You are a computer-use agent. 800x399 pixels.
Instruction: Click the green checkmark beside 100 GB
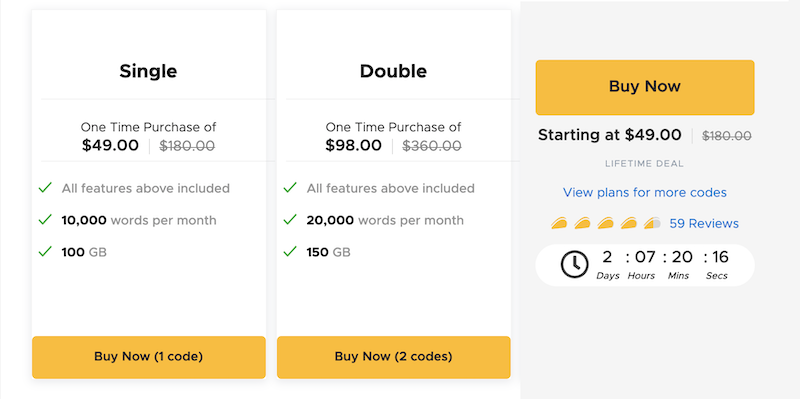pyautogui.click(x=45, y=251)
